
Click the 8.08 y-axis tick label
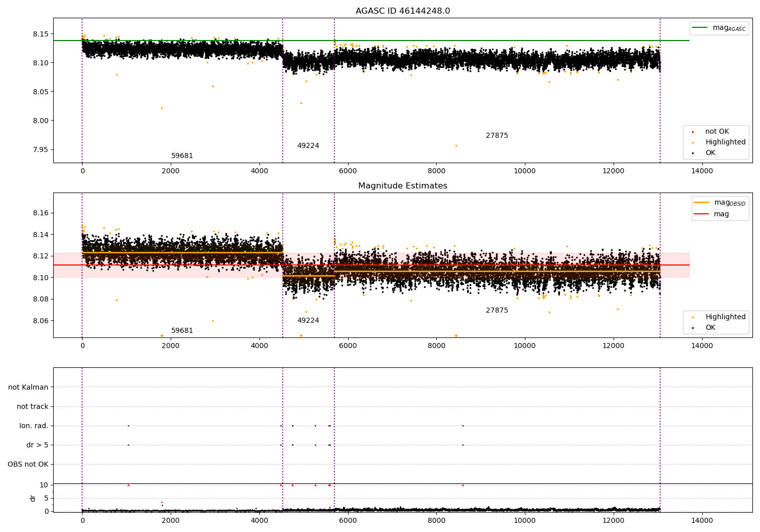pos(41,299)
